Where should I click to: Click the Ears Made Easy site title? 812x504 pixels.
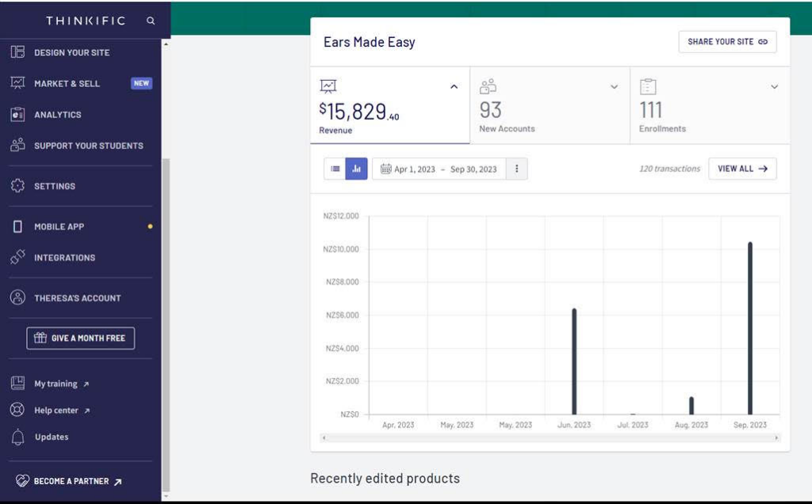[370, 42]
